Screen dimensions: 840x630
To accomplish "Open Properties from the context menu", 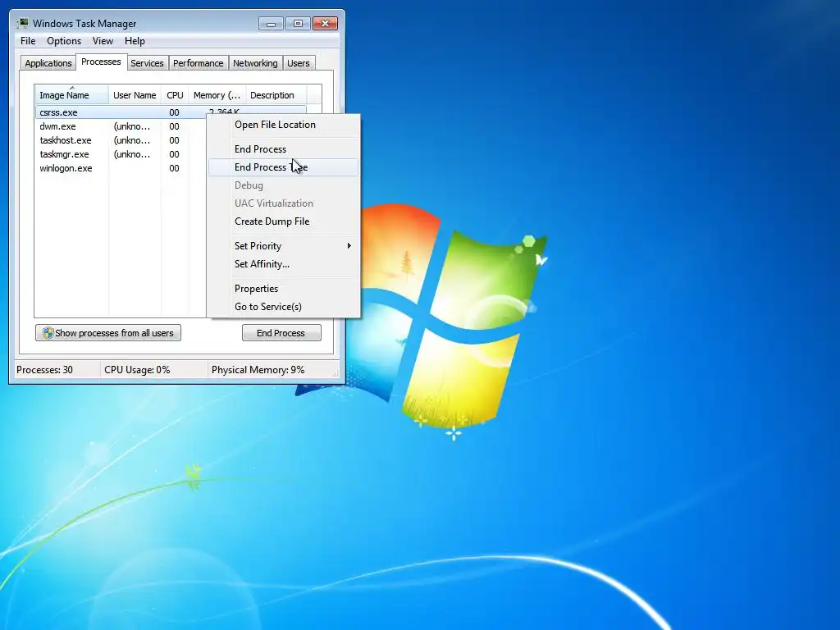I will point(283,288).
